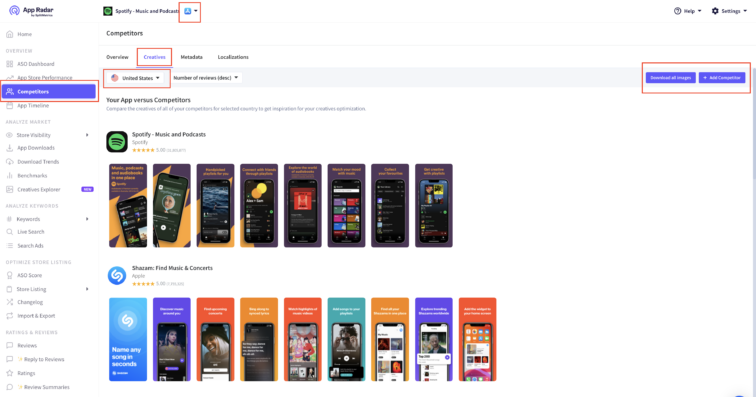
Task: Open Import & Export
Action: tap(36, 315)
